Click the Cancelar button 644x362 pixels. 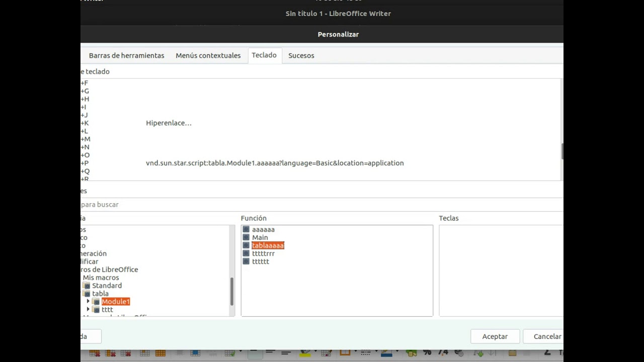[543, 336]
